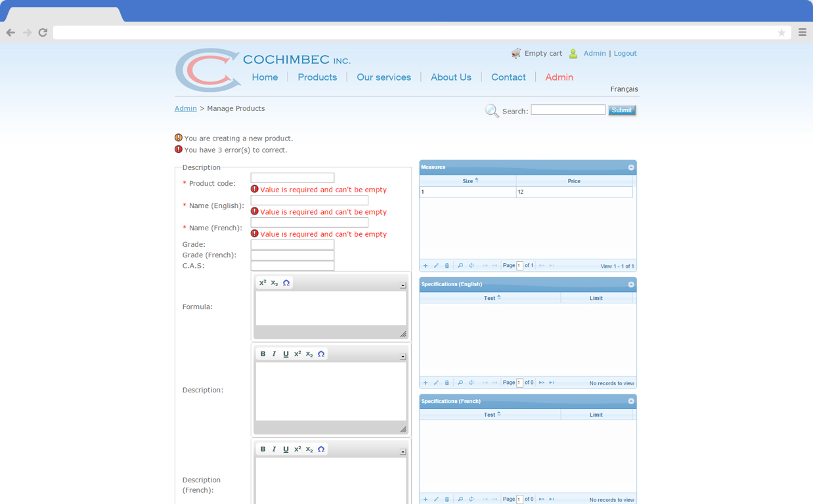Reload the Measures grid data
813x504 pixels.
[x=470, y=265]
